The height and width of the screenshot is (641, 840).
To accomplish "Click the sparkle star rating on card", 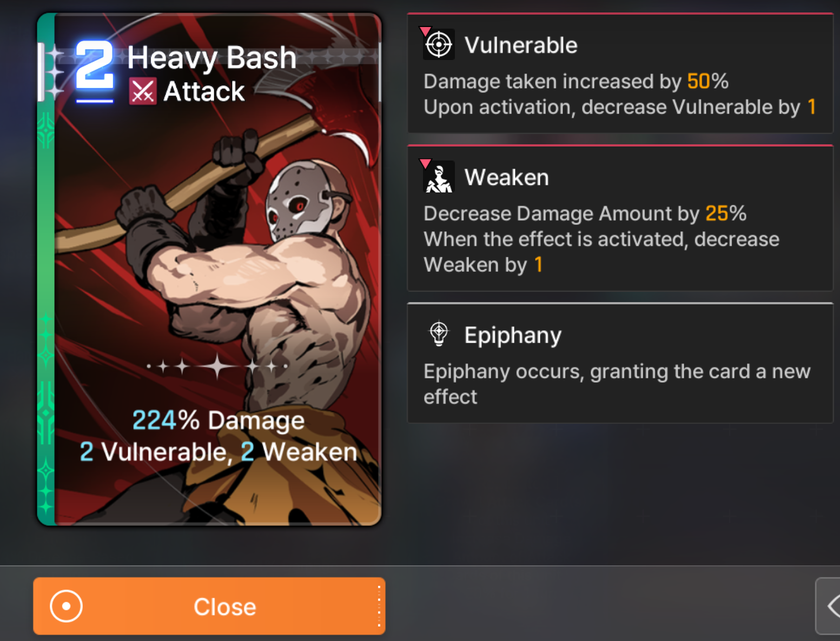I will pos(217,366).
